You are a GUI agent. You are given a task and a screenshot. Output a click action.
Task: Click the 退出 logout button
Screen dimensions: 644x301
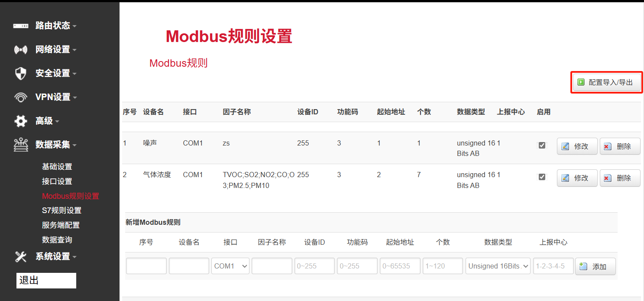tap(46, 280)
